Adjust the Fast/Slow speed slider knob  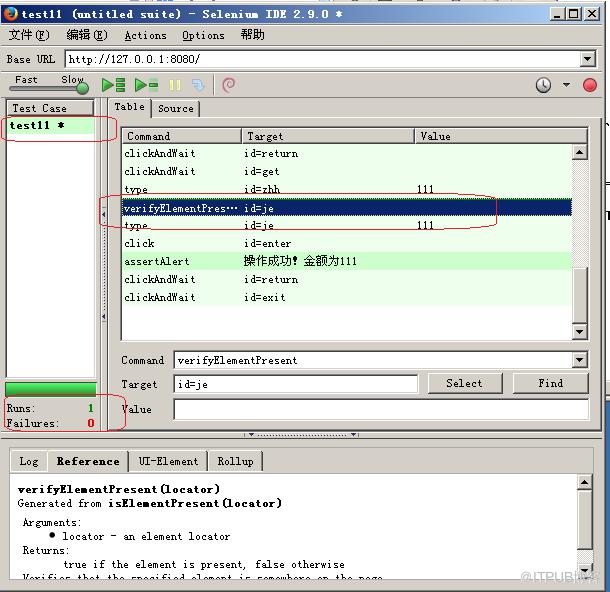(x=82, y=88)
